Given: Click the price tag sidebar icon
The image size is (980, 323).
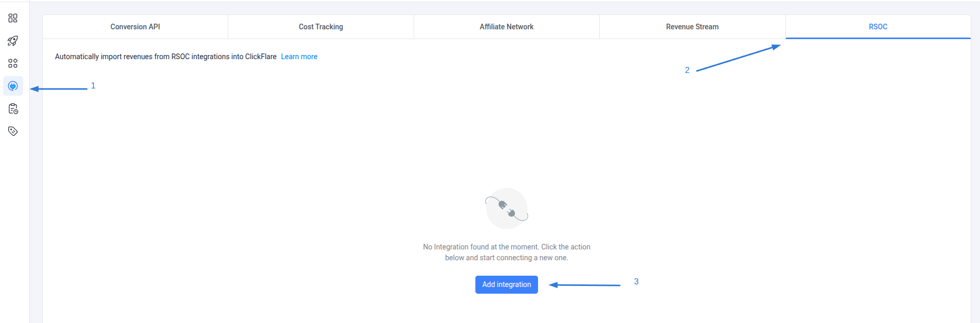Looking at the screenshot, I should pos(13,131).
